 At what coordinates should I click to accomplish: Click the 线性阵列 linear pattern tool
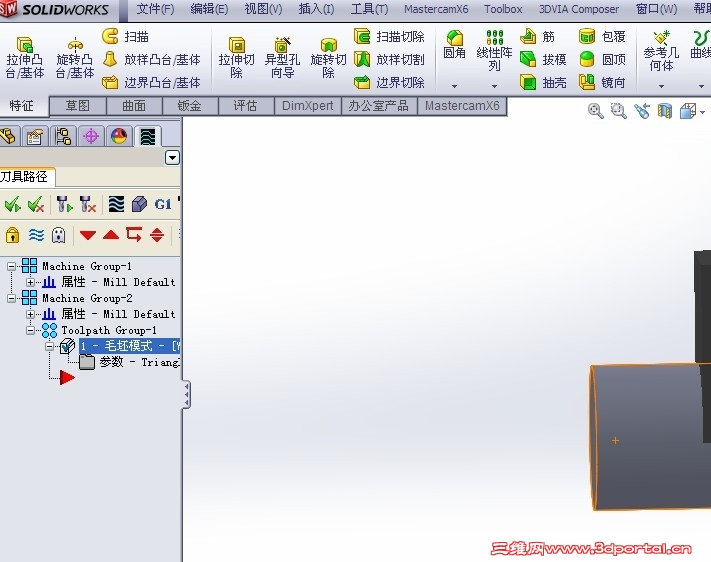[x=494, y=50]
